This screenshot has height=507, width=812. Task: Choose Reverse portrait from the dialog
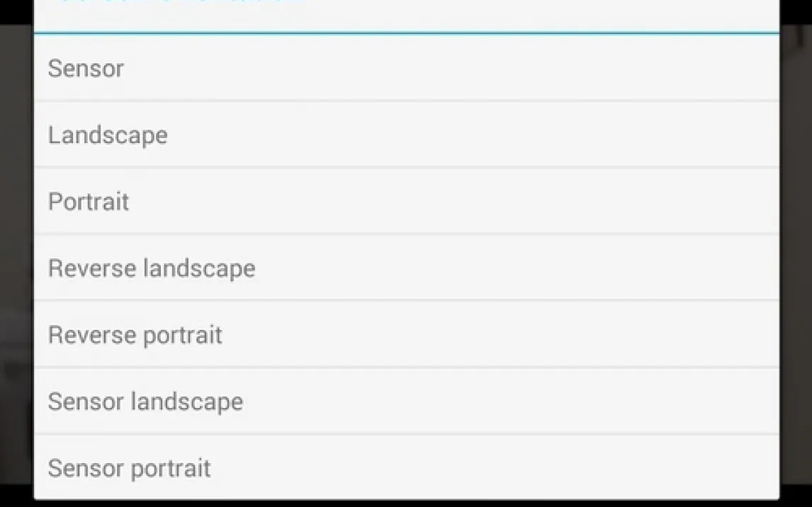(x=406, y=334)
